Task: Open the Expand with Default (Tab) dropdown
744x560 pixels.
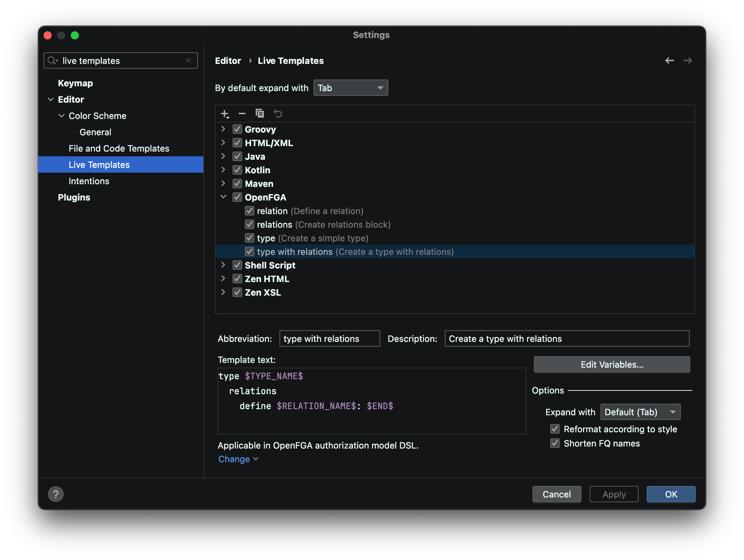Action: pos(640,412)
